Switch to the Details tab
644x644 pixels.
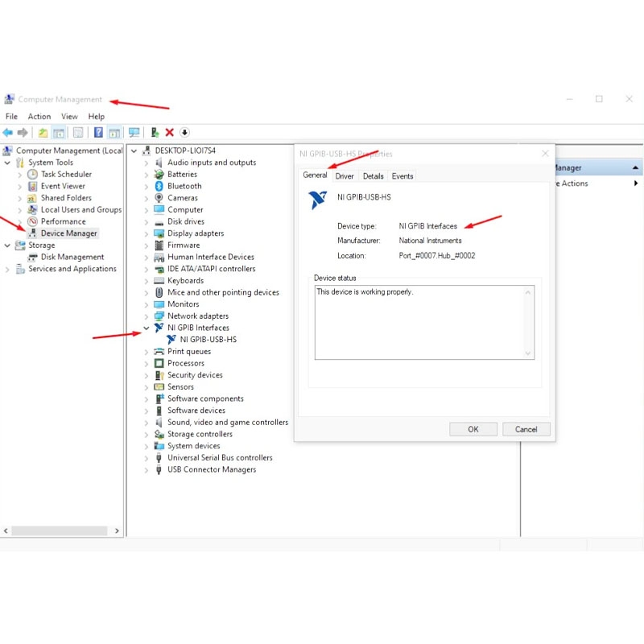coord(373,176)
